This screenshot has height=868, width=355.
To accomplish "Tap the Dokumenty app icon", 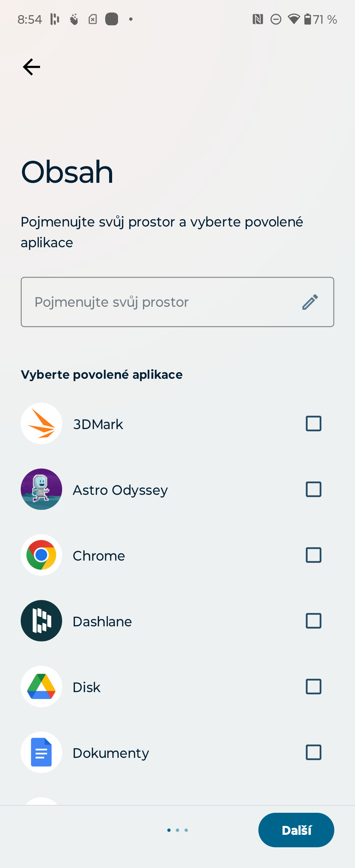I will tap(41, 752).
